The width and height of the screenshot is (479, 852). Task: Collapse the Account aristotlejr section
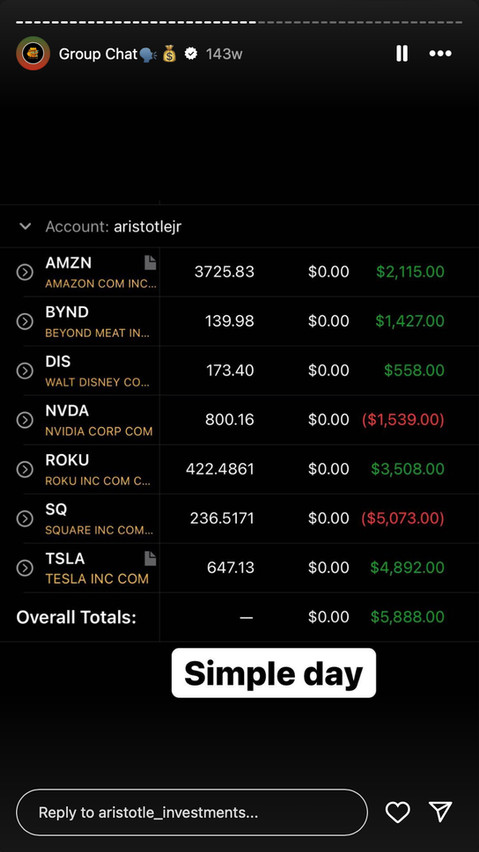click(25, 226)
